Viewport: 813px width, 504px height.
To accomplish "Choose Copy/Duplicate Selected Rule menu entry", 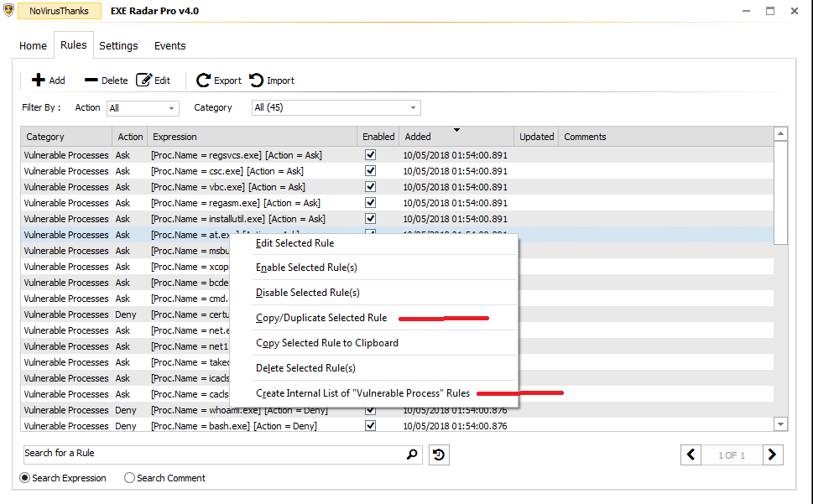I will pos(321,318).
